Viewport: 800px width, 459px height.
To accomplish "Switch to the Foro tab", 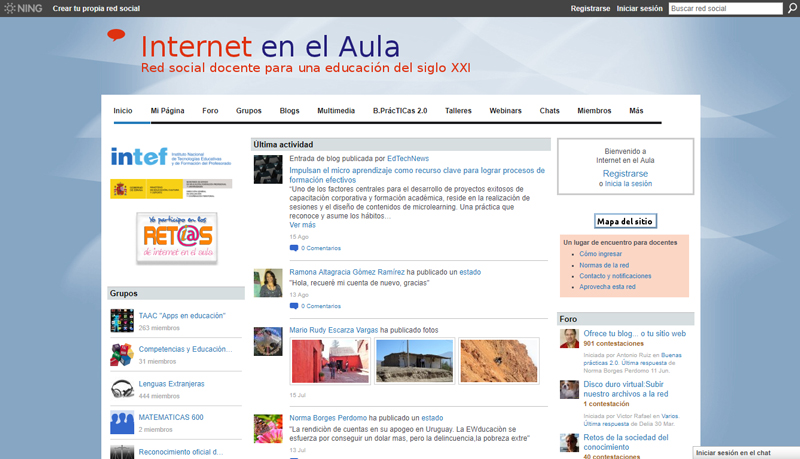I will (x=210, y=111).
